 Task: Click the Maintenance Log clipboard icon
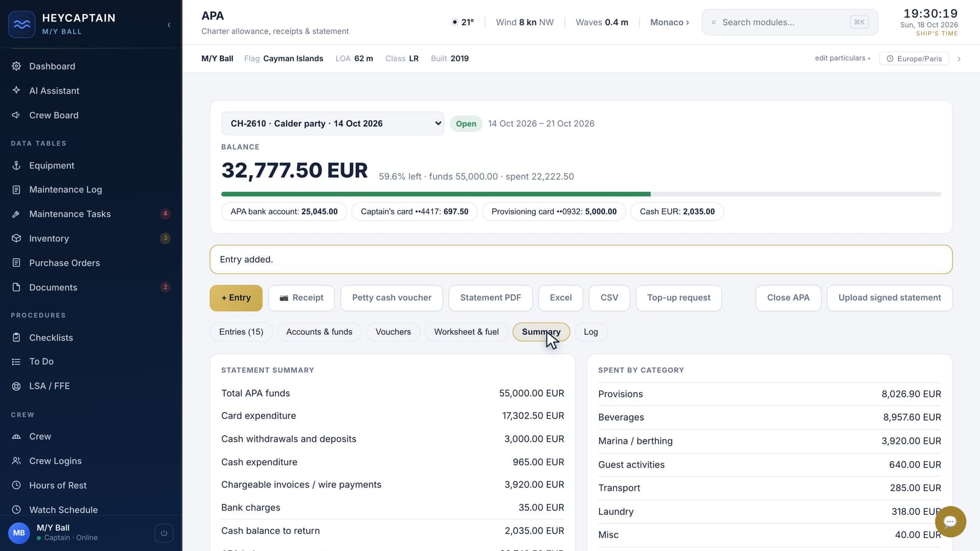coord(17,190)
